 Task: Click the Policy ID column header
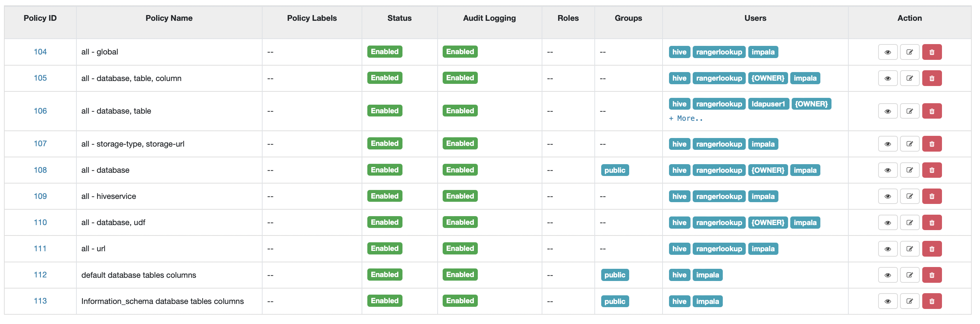[40, 18]
